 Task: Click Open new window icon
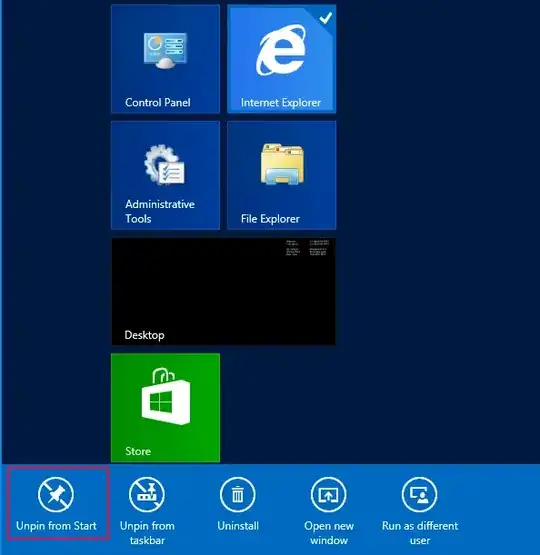[329, 494]
